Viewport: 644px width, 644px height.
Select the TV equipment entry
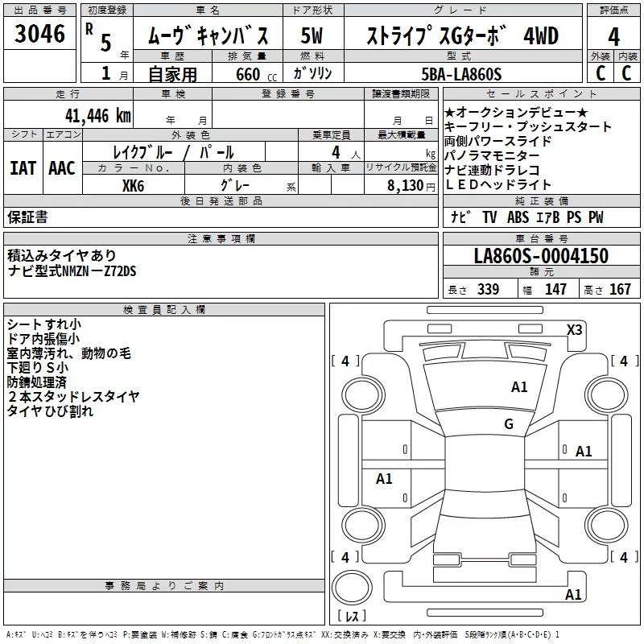(x=489, y=217)
